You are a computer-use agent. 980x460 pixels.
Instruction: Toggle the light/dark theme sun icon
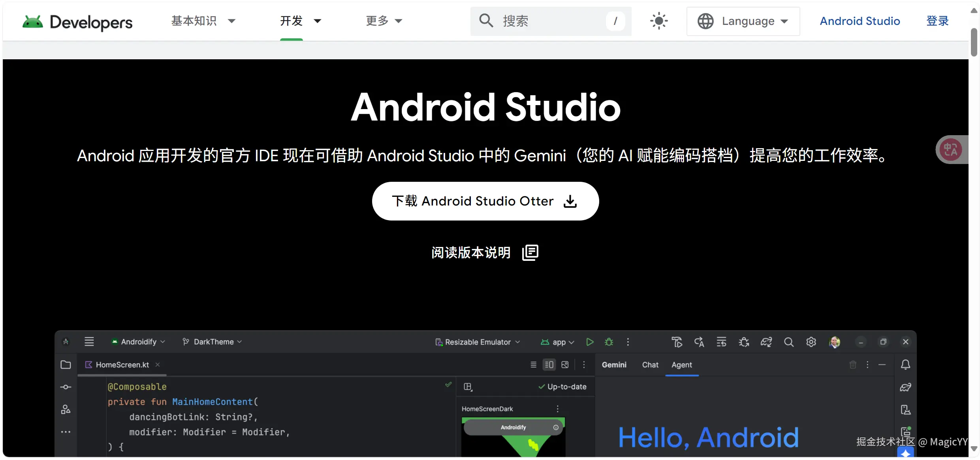click(658, 21)
